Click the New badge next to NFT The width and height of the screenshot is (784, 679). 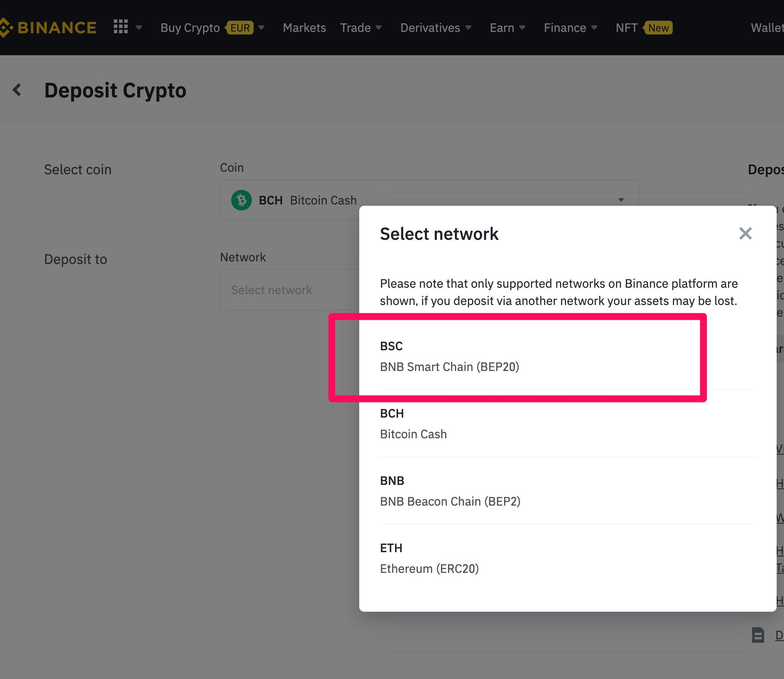tap(658, 28)
